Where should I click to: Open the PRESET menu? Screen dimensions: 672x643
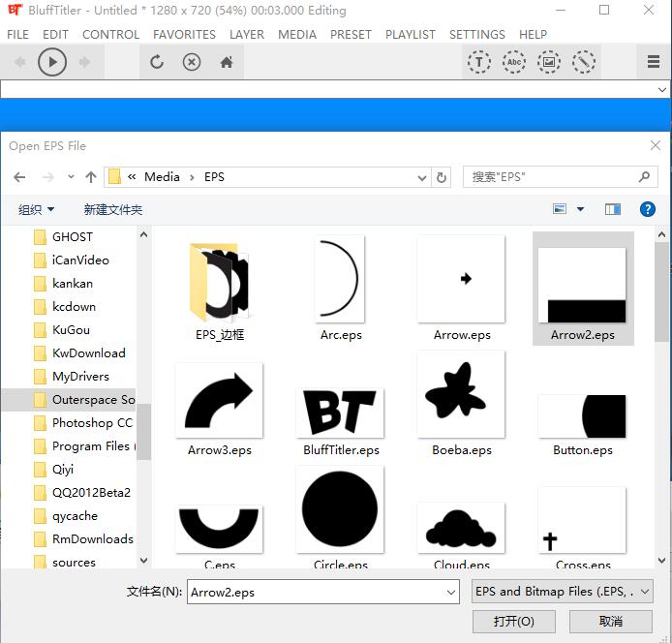tap(351, 34)
